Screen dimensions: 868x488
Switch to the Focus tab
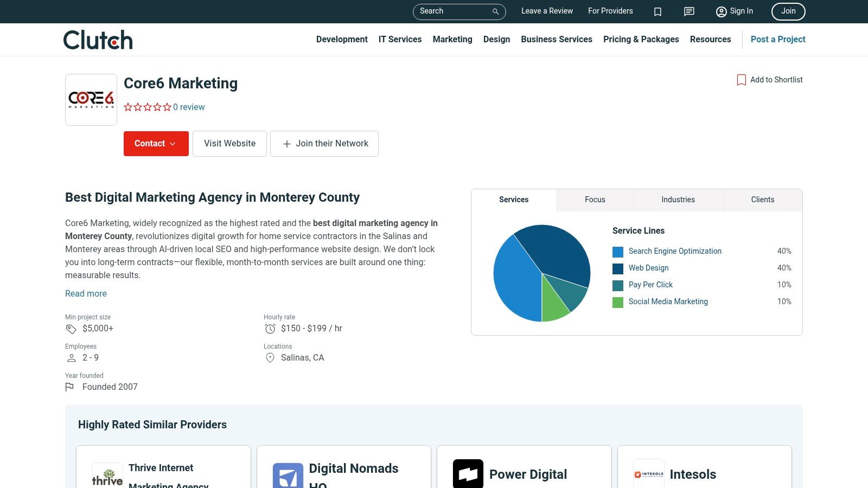595,200
